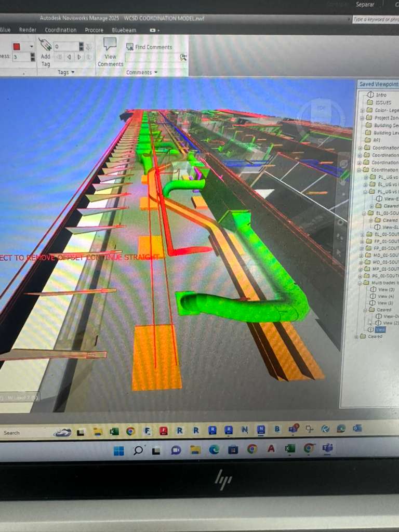
Task: Go to the previous tag arrow
Action: pos(69,57)
